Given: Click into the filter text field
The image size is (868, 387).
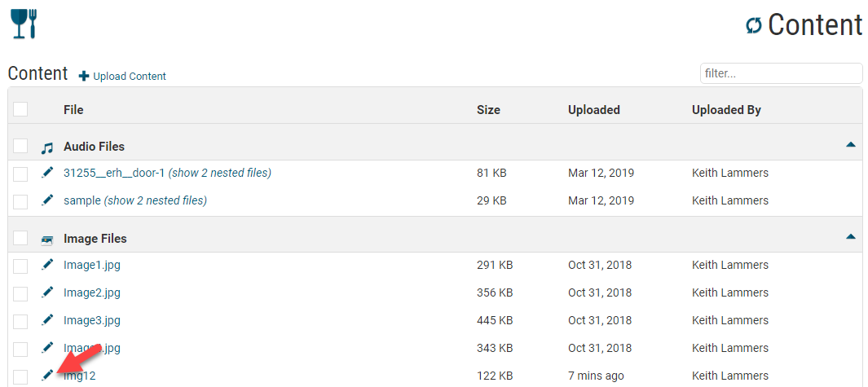Looking at the screenshot, I should (x=780, y=73).
